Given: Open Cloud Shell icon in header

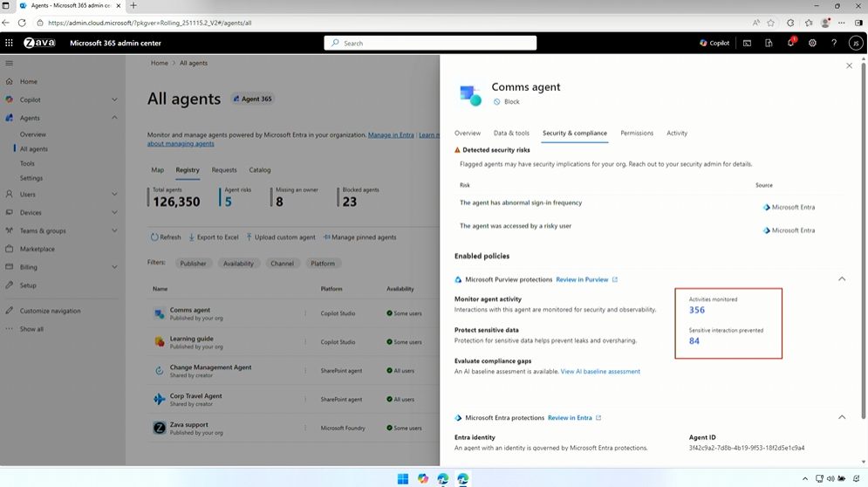Looking at the screenshot, I should pyautogui.click(x=747, y=43).
